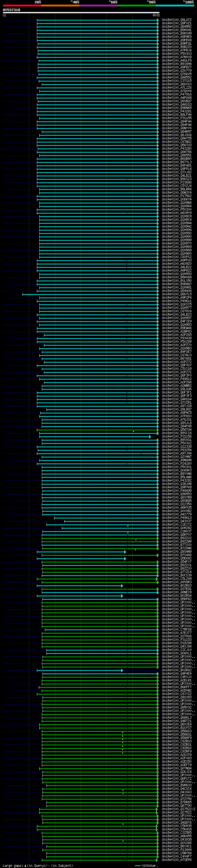Select the UniRef100_Q84MM2 label
Image resolution: width=197 pixels, height=868 pixels.
click(x=176, y=26)
